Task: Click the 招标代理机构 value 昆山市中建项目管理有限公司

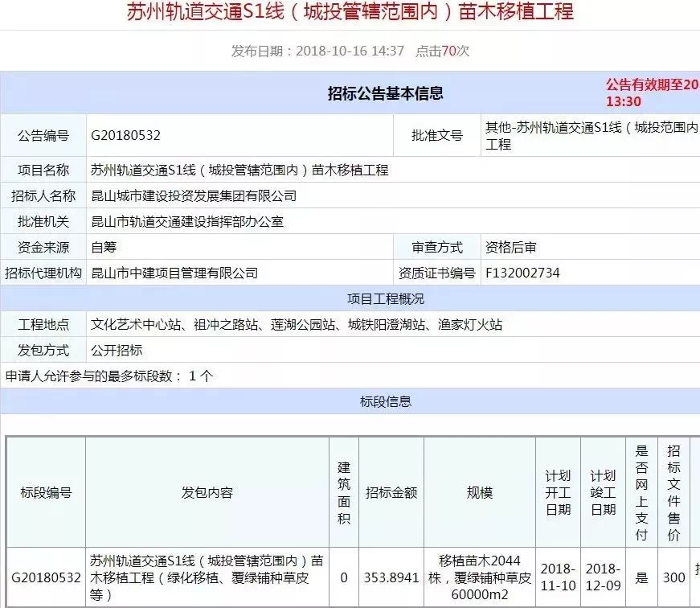Action: click(x=174, y=273)
